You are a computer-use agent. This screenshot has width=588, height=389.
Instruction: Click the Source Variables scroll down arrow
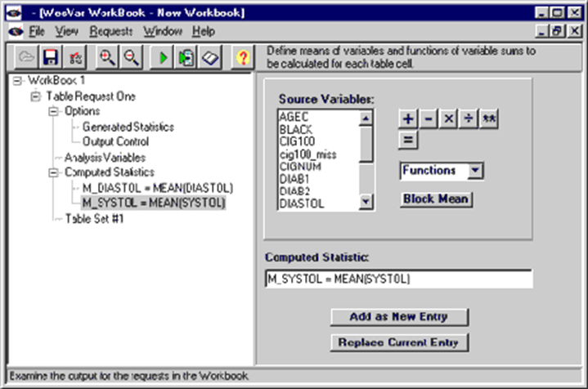point(366,202)
